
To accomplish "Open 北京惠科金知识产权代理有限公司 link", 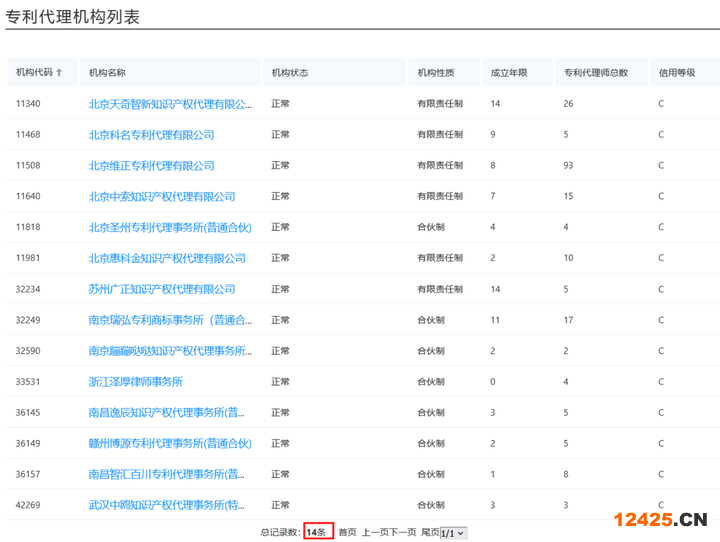I will tap(167, 258).
